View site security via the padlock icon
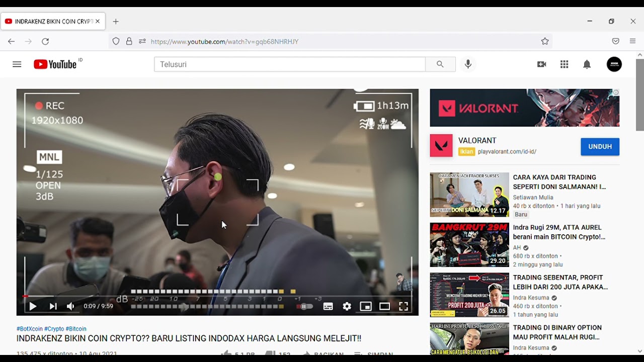This screenshot has width=644, height=362. pos(129,41)
